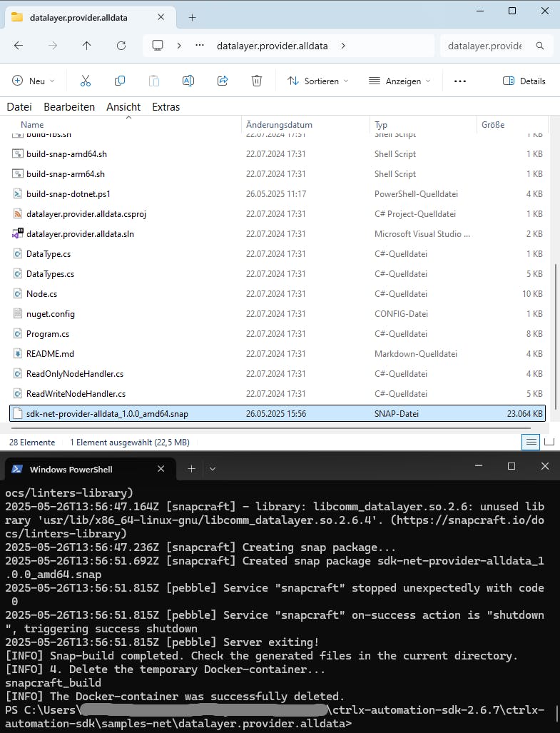
Task: Switch to the details list view icon
Action: (531, 442)
